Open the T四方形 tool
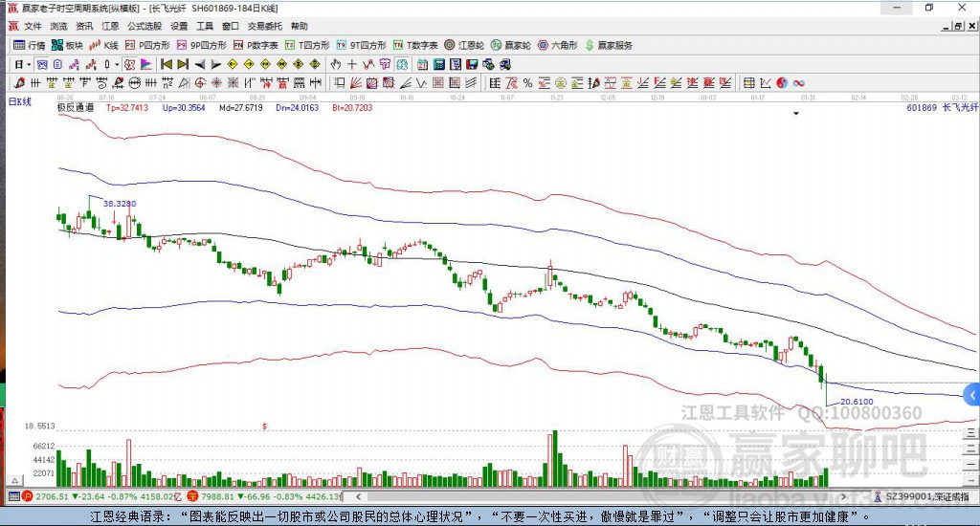This screenshot has width=980, height=526. 307,45
